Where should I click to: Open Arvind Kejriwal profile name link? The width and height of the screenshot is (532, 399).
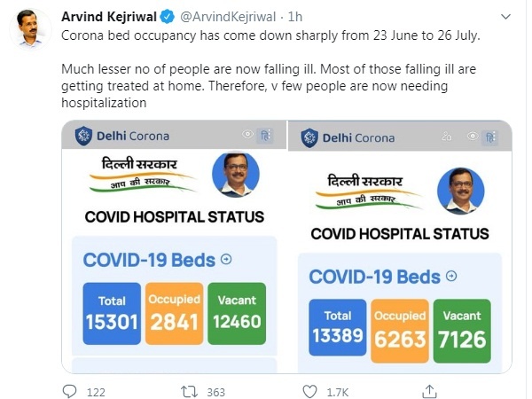click(x=109, y=17)
